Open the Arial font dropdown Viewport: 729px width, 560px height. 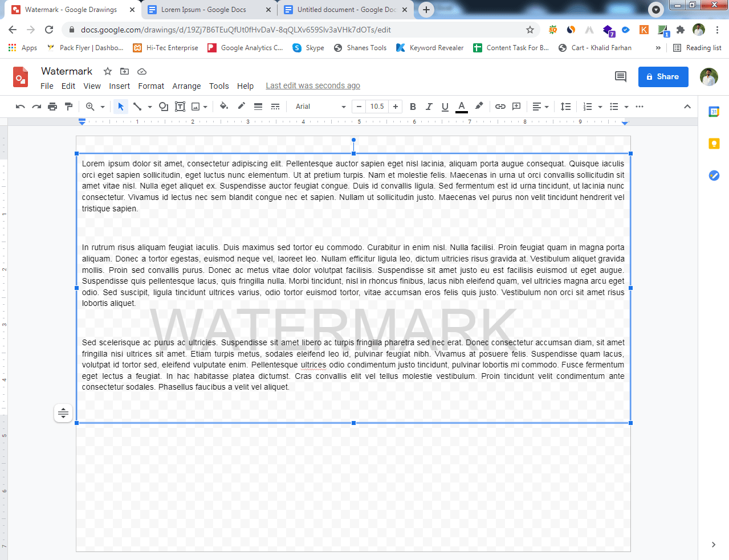click(x=319, y=107)
